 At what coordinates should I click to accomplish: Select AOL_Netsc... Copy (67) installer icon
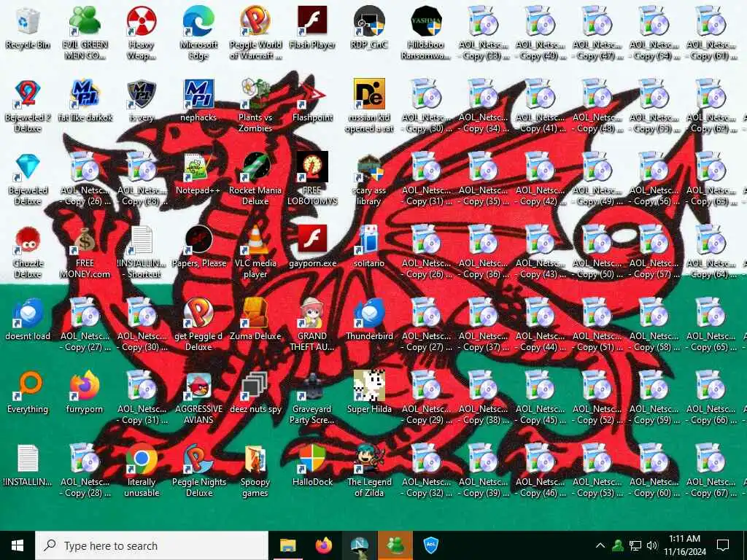click(x=711, y=459)
